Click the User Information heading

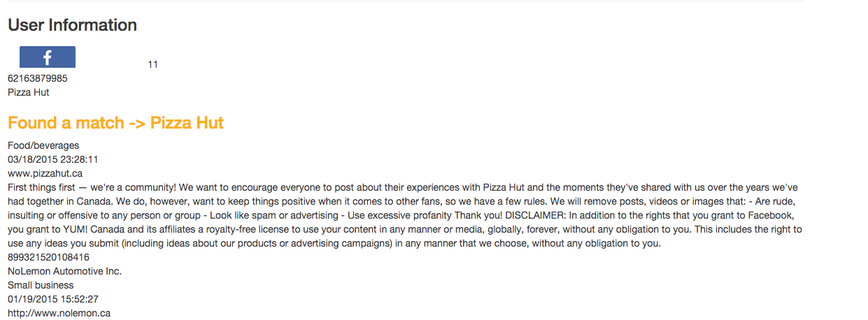pyautogui.click(x=72, y=25)
